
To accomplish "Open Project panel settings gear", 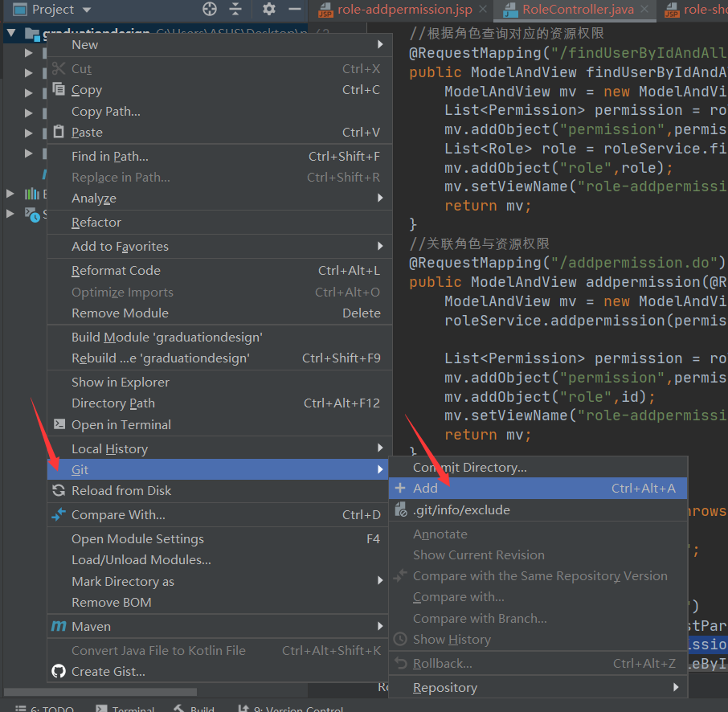I will [x=269, y=9].
